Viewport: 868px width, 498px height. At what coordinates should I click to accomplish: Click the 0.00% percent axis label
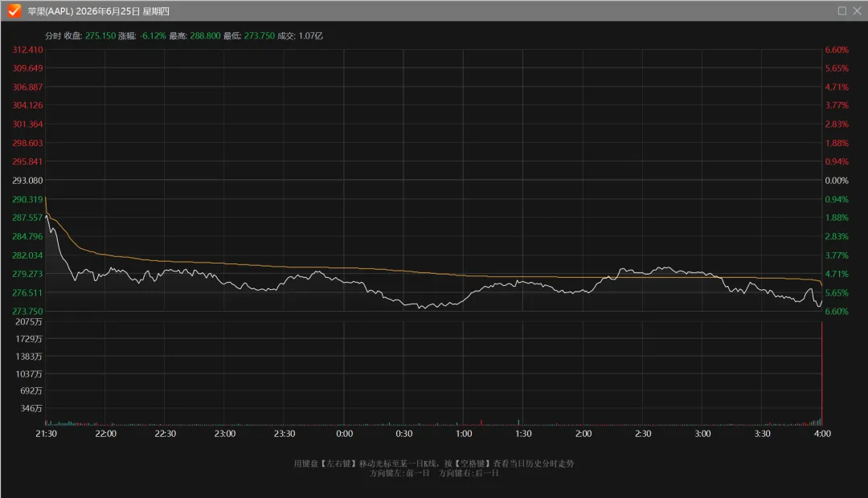coord(837,181)
